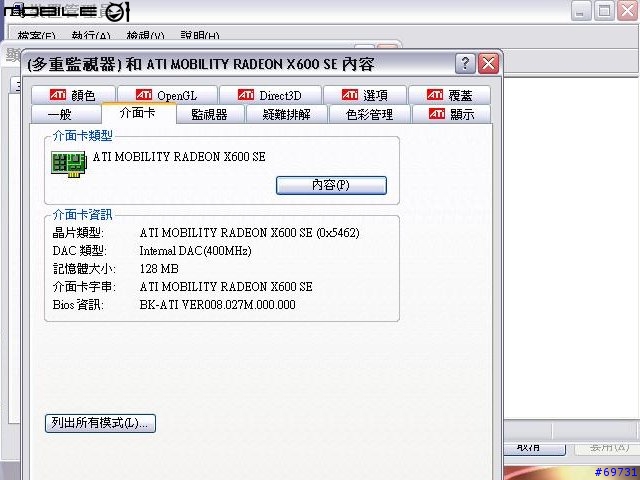The image size is (640, 480).
Task: Click the 記憶體大小 label
Action: (84, 269)
